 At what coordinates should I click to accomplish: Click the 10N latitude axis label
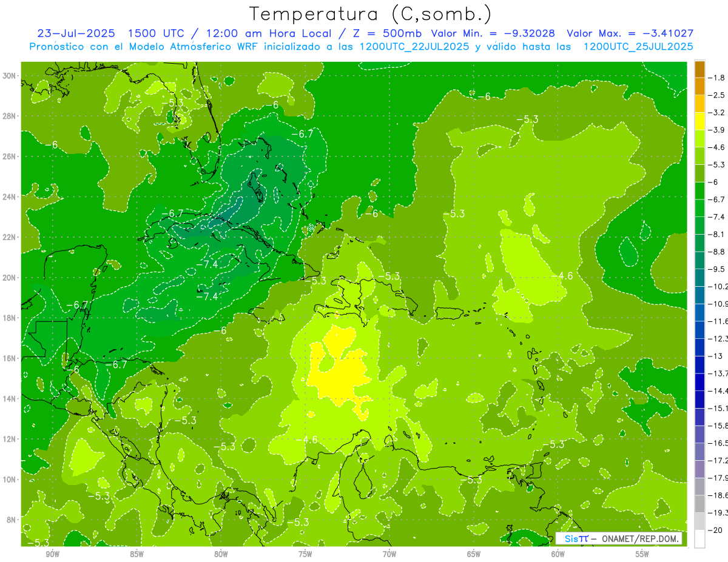(10, 480)
